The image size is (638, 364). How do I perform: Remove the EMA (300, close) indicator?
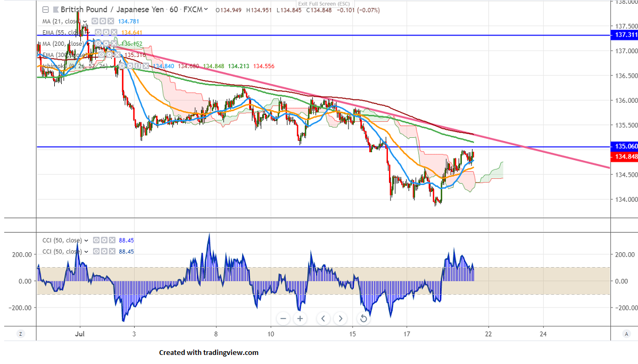coord(117,54)
